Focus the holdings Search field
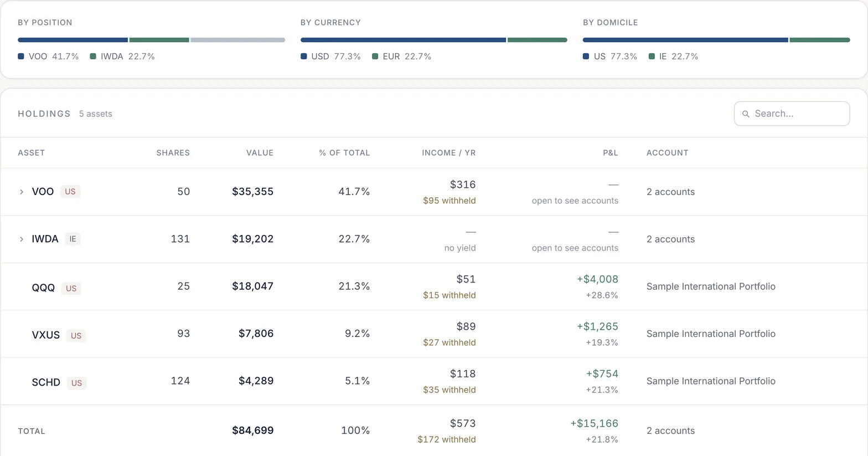 point(792,114)
